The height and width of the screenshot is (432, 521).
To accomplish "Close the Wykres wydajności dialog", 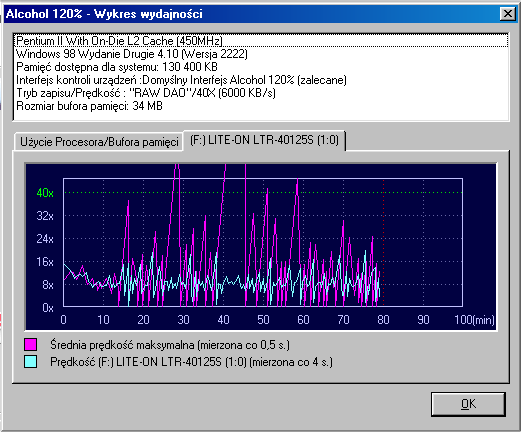I will coord(508,14).
